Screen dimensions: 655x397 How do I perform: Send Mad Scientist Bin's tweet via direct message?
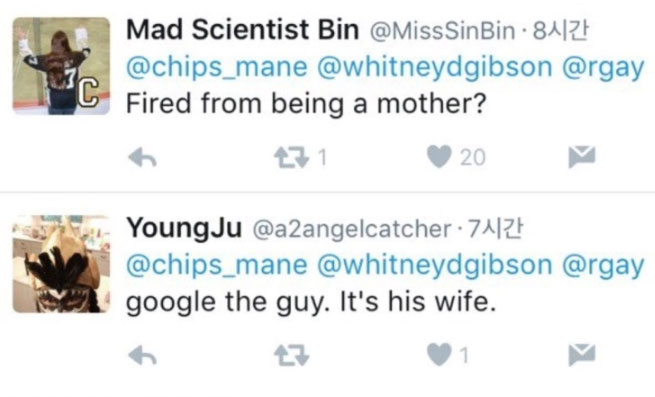pyautogui.click(x=581, y=157)
